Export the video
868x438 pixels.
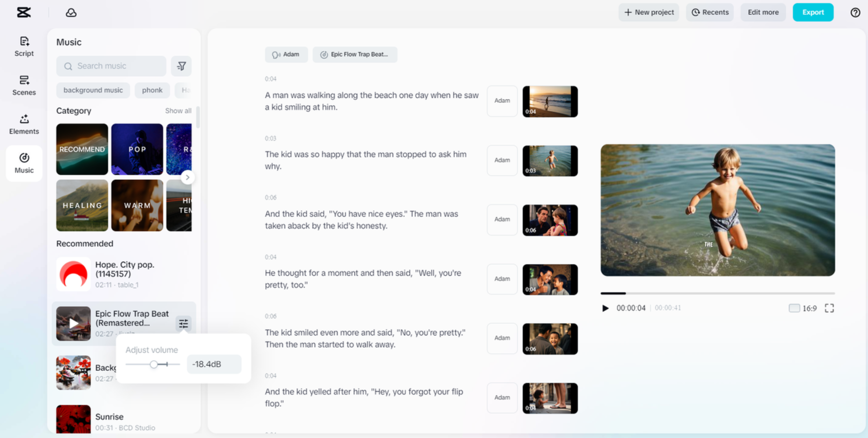pyautogui.click(x=813, y=12)
